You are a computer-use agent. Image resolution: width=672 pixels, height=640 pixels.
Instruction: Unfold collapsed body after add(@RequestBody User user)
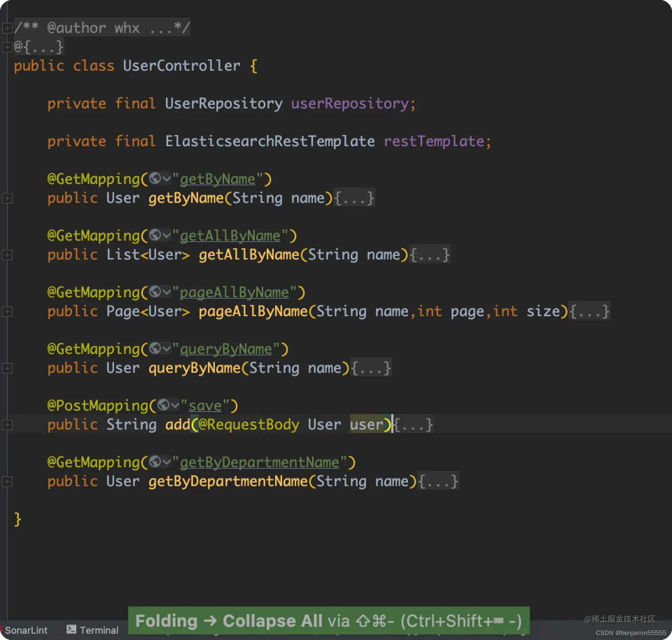(413, 425)
